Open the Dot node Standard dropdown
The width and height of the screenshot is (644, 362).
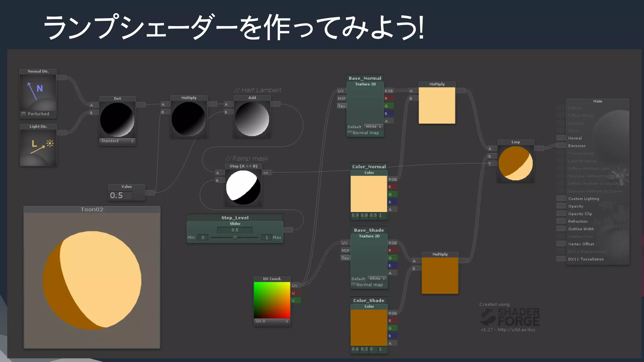[117, 141]
